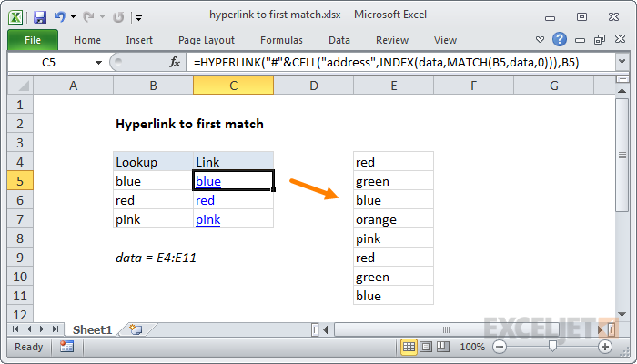Click the macro recording icon in status bar
Screen dimensions: 637x364
pyautogui.click(x=66, y=347)
